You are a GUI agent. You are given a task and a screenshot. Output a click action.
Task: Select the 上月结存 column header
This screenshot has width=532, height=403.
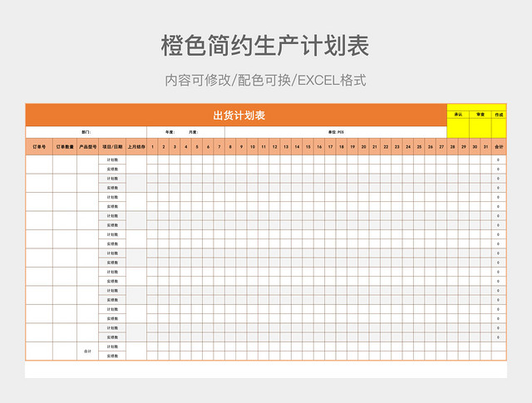click(x=136, y=147)
